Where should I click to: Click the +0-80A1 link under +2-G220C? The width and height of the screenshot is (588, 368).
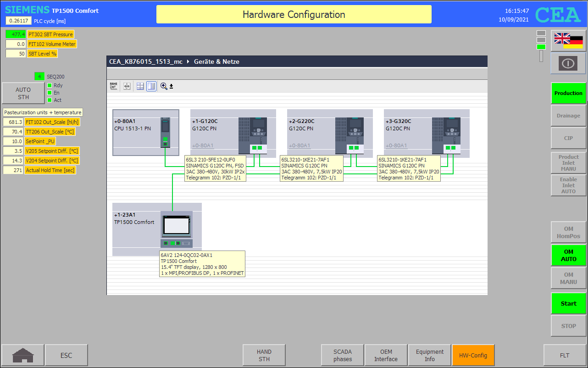point(300,146)
